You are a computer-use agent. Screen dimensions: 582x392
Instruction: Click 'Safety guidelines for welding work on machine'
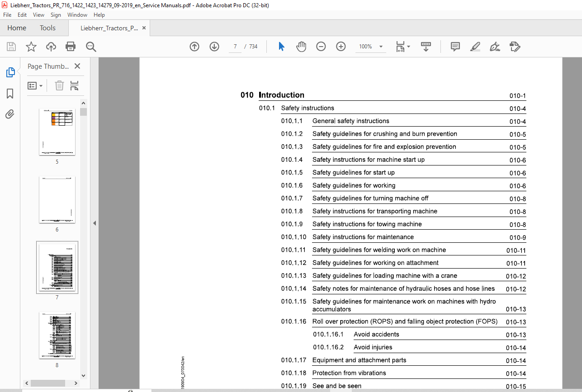click(379, 250)
